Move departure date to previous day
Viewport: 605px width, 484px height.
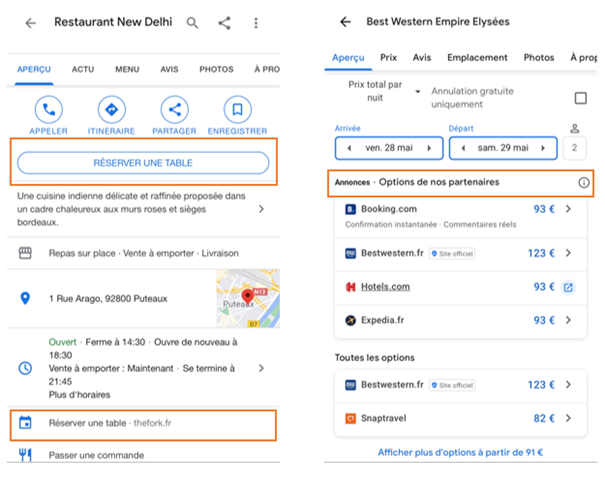(463, 148)
